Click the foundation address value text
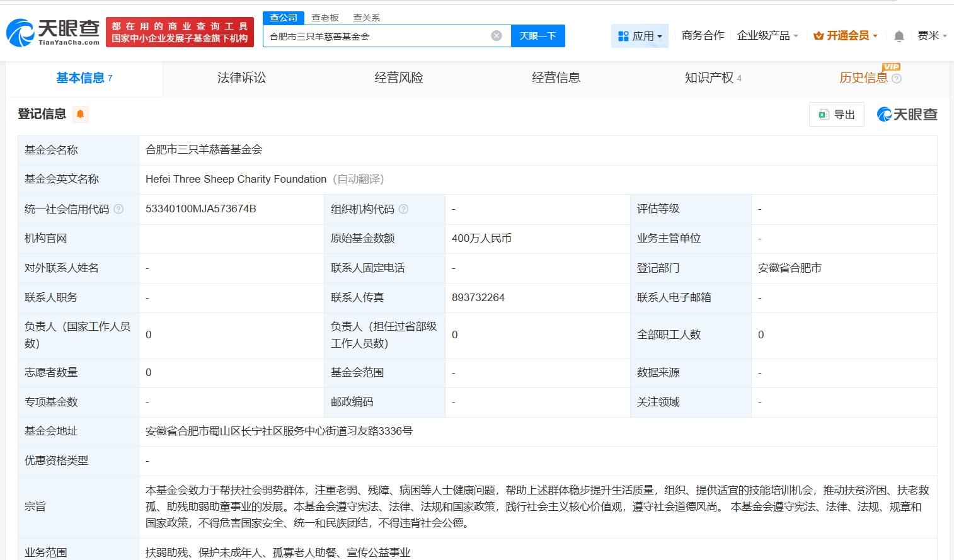The height and width of the screenshot is (560, 954). [x=279, y=431]
